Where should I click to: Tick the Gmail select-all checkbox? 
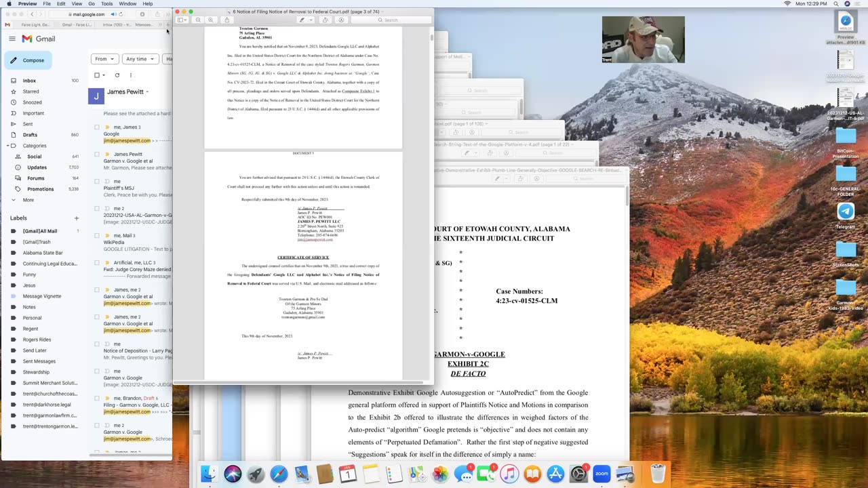point(97,75)
